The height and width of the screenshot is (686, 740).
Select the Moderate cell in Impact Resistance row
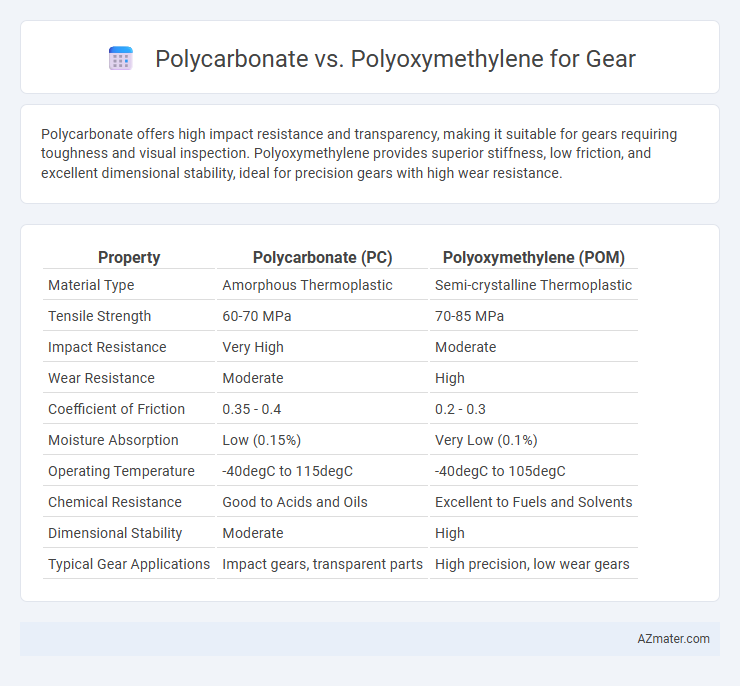[x=465, y=347]
